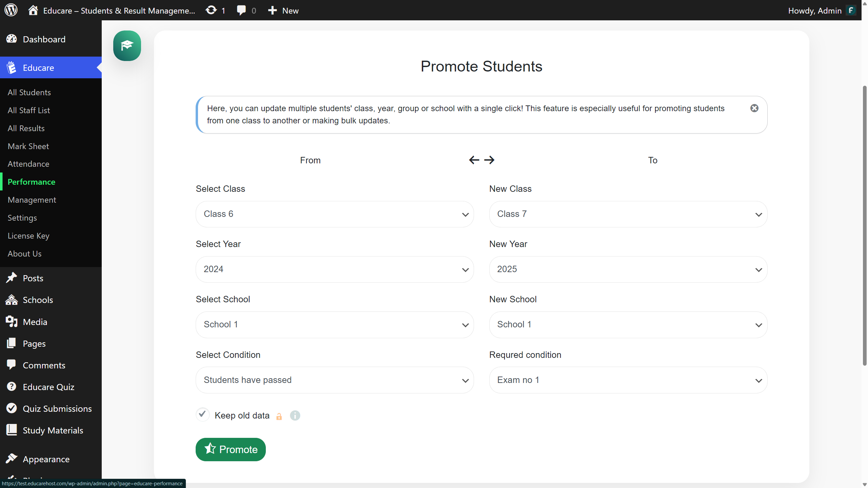Click the WordPress logo in admin bar

(x=11, y=10)
